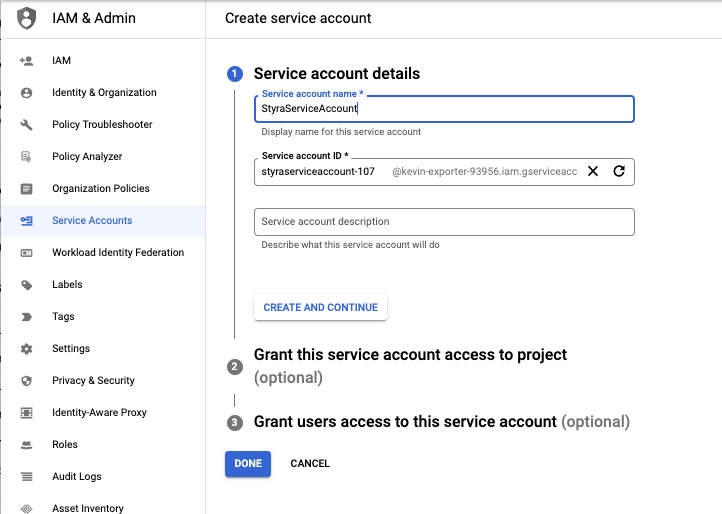This screenshot has height=514, width=722.
Task: Click the IAM add-person icon
Action: point(27,61)
